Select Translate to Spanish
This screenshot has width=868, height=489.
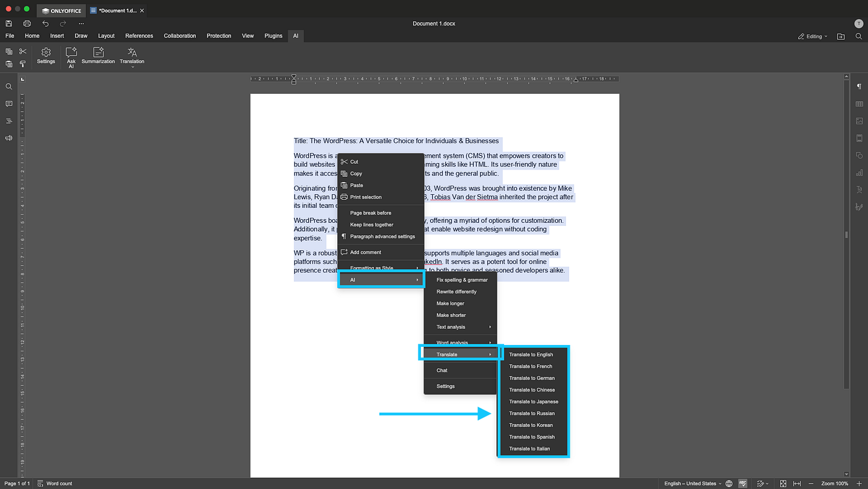point(533,437)
